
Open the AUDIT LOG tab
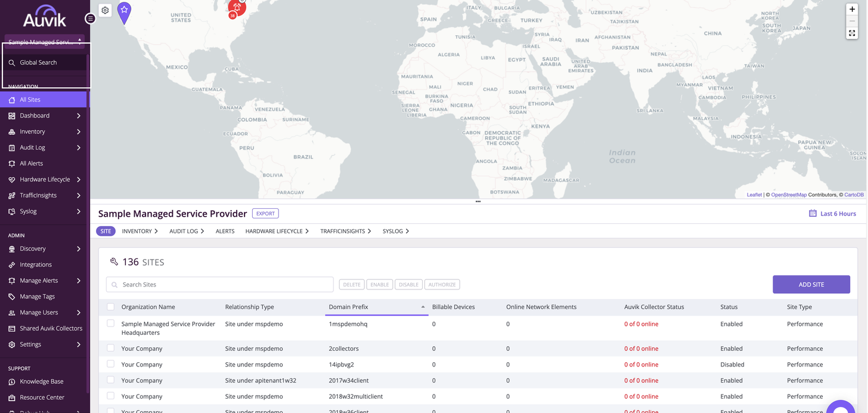pos(187,231)
